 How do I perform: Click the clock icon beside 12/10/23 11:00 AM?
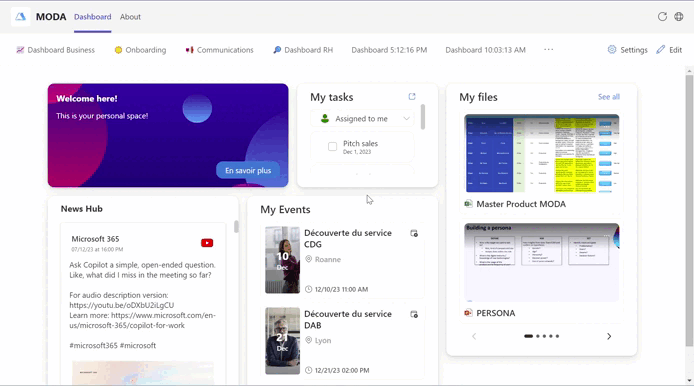308,290
